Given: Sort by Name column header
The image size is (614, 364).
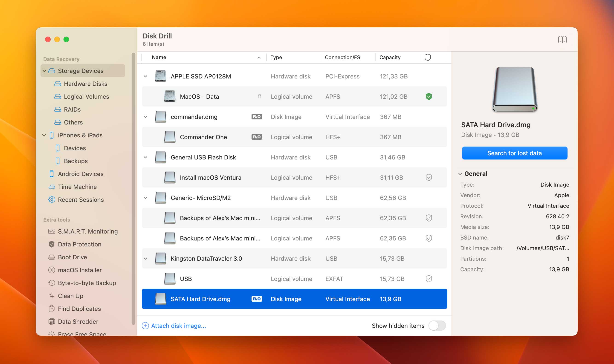Looking at the screenshot, I should point(159,57).
